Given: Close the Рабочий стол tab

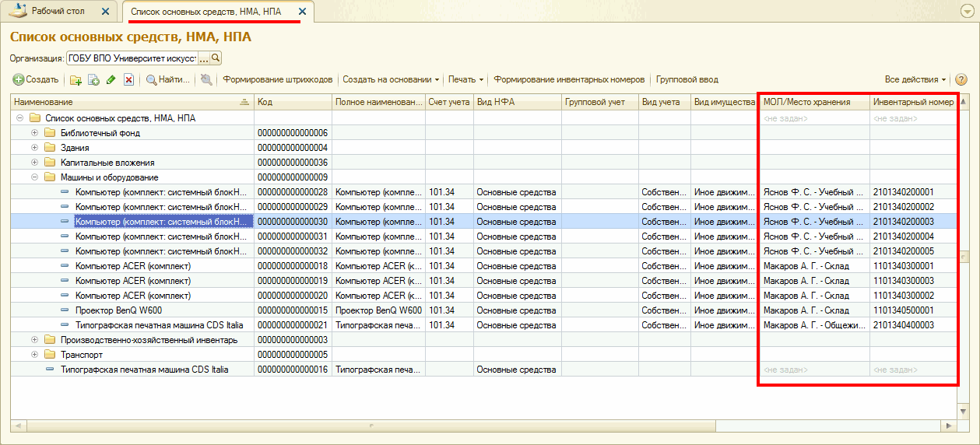Looking at the screenshot, I should (x=106, y=12).
